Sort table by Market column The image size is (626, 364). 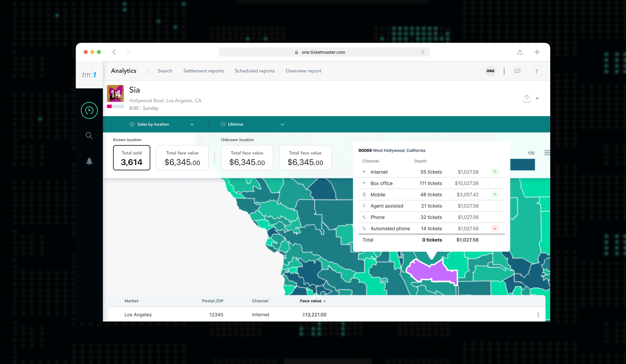click(131, 301)
